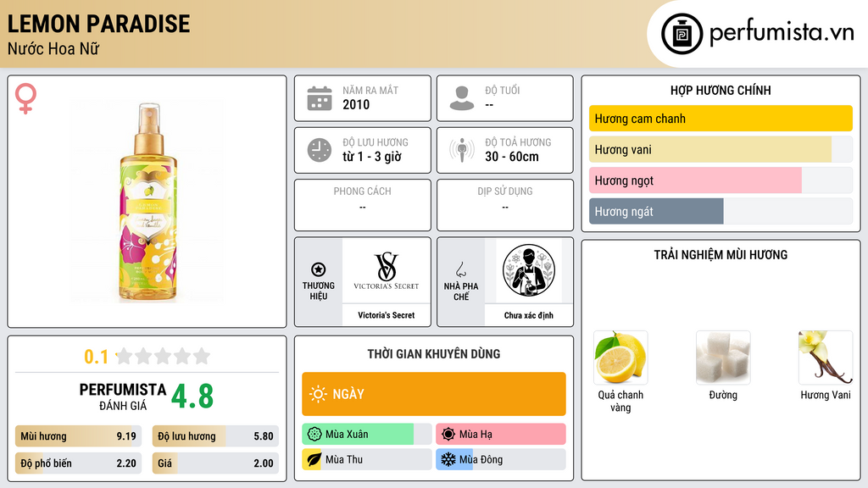Click the Phong cách card
This screenshot has width=868, height=488.
pos(363,205)
